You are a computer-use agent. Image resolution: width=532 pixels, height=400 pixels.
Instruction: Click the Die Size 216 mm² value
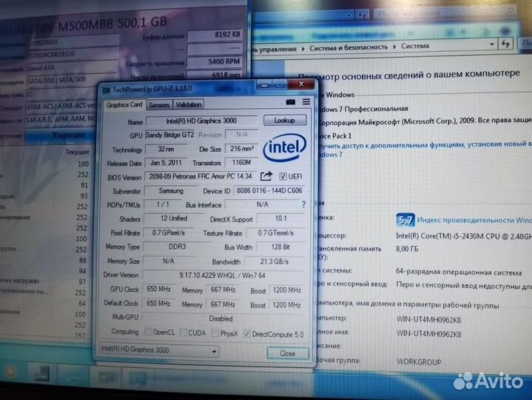pyautogui.click(x=241, y=149)
